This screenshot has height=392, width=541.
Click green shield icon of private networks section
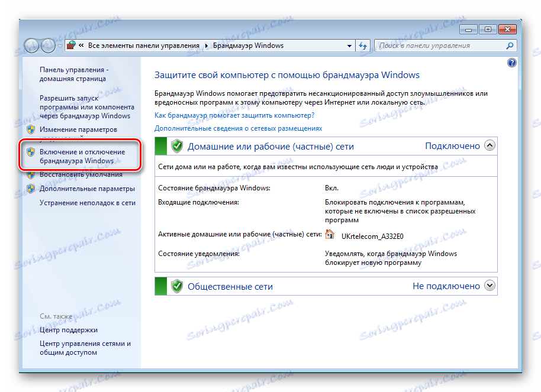pyautogui.click(x=176, y=146)
